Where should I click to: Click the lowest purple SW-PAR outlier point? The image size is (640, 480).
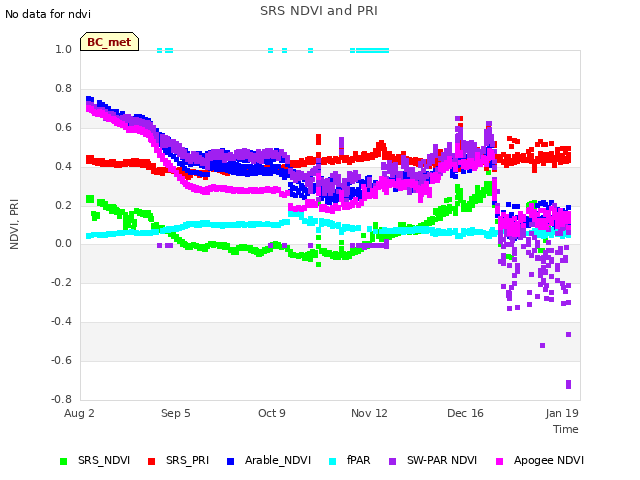pos(569,384)
